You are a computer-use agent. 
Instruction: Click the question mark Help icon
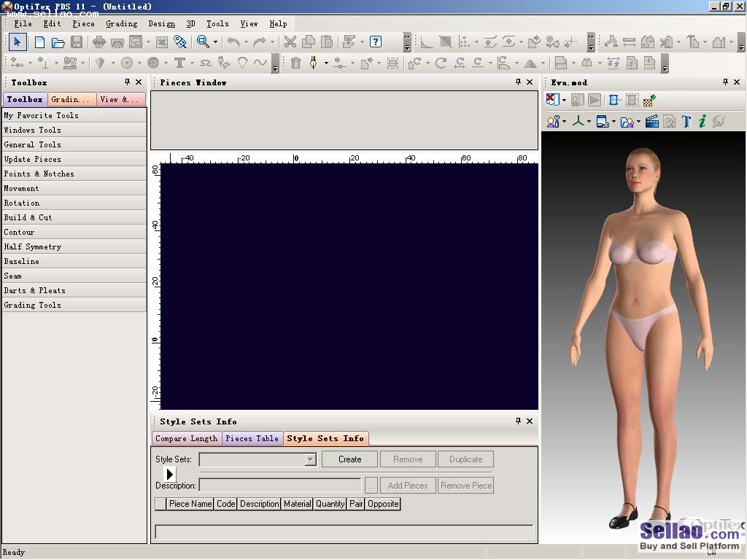(x=376, y=42)
